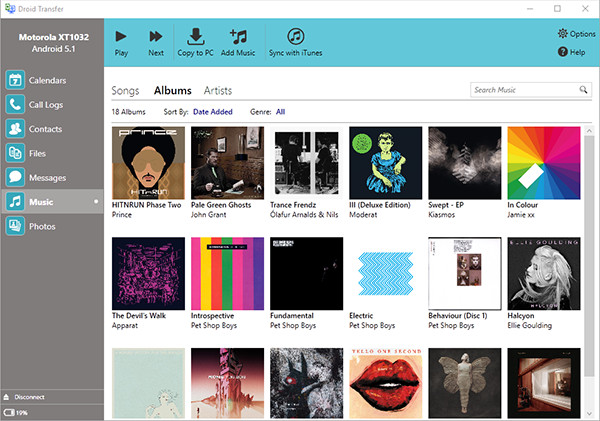This screenshot has height=421, width=600.
Task: Open Calendars in the sidebar
Action: 52,80
